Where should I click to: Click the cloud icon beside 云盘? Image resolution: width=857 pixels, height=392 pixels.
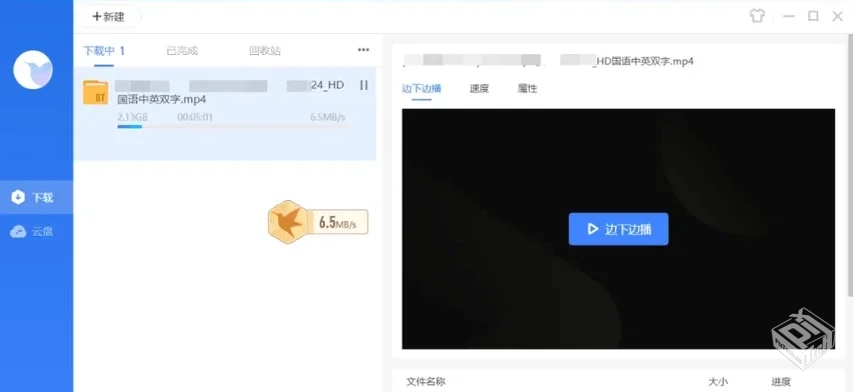[x=18, y=232]
